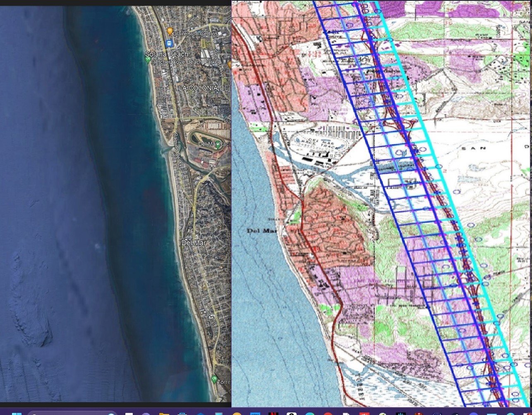Open the Windows Start button
This screenshot has height=415, width=532.
[x=17, y=413]
